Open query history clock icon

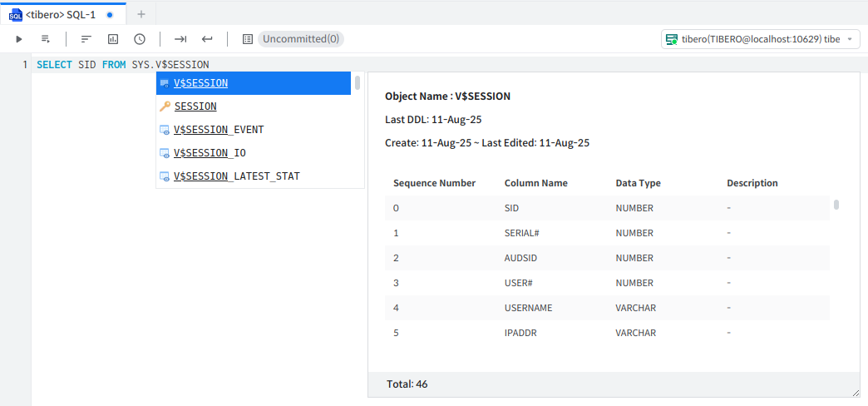pos(140,39)
